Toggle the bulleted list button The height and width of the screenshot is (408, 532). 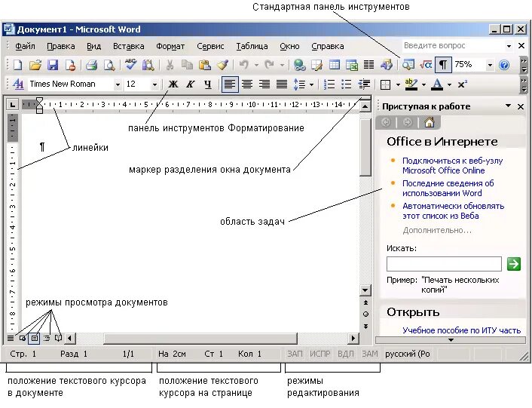(x=347, y=84)
